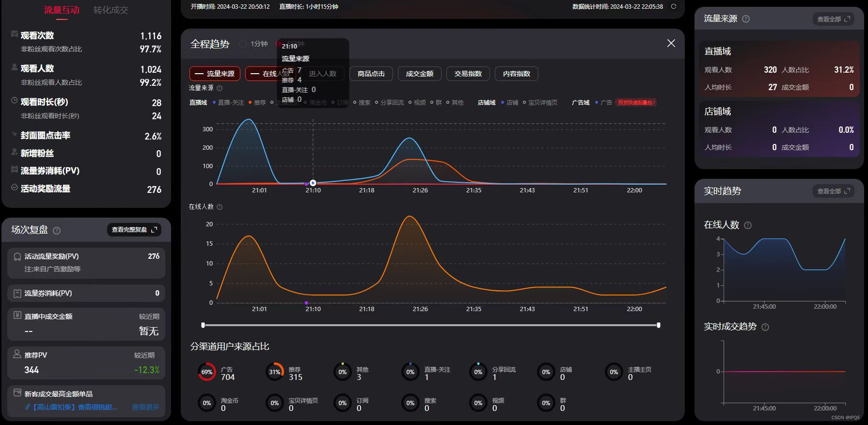Click 直播时长 1小时15分钟 text

(x=309, y=7)
